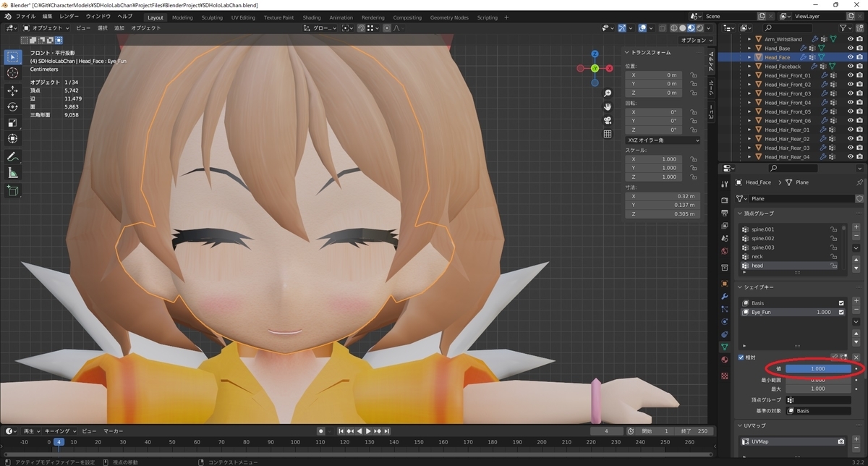Open the オプション dropdown

point(695,41)
